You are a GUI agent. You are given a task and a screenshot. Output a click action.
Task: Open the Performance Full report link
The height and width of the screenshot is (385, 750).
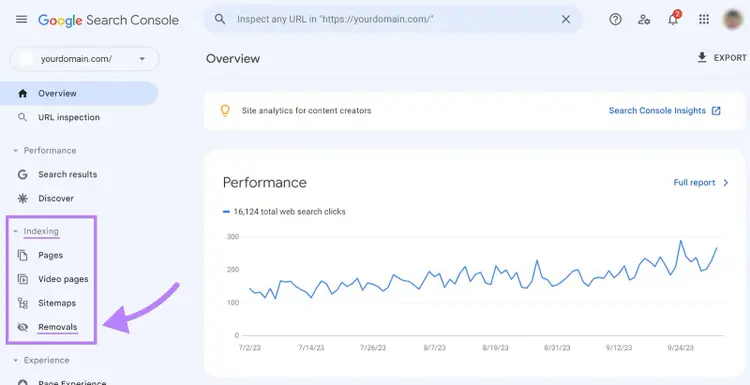(x=694, y=183)
